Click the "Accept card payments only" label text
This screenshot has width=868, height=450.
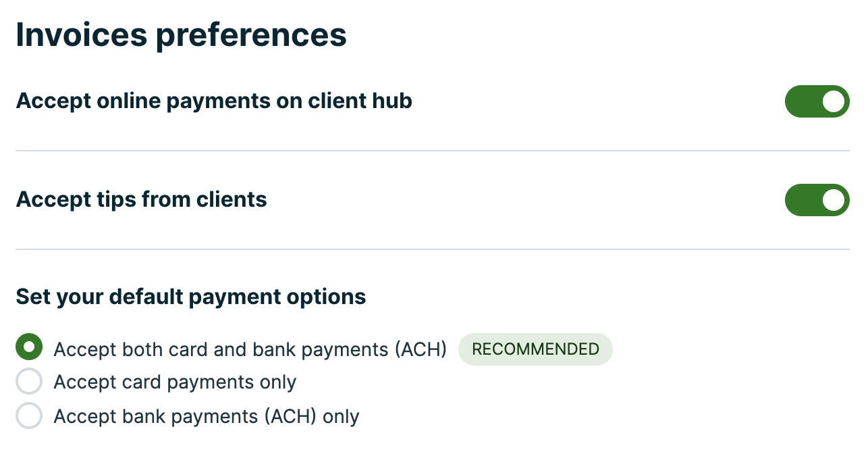[x=175, y=382]
